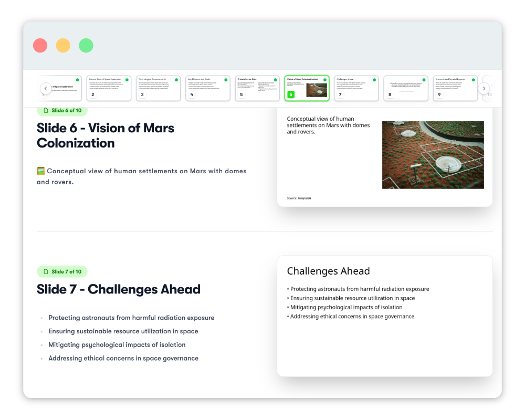
Task: Click the Mars settlement image in the slide preview
Action: 433,155
